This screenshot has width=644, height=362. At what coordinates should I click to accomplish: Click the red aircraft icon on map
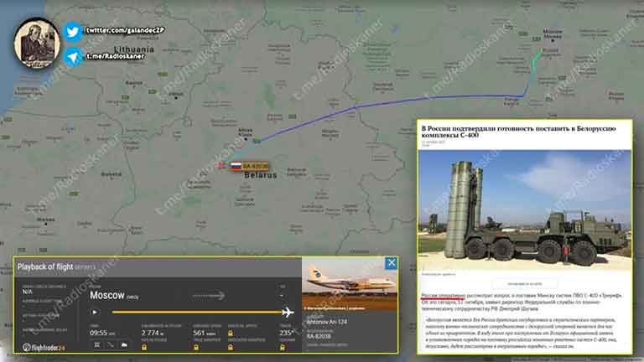pos(221,165)
